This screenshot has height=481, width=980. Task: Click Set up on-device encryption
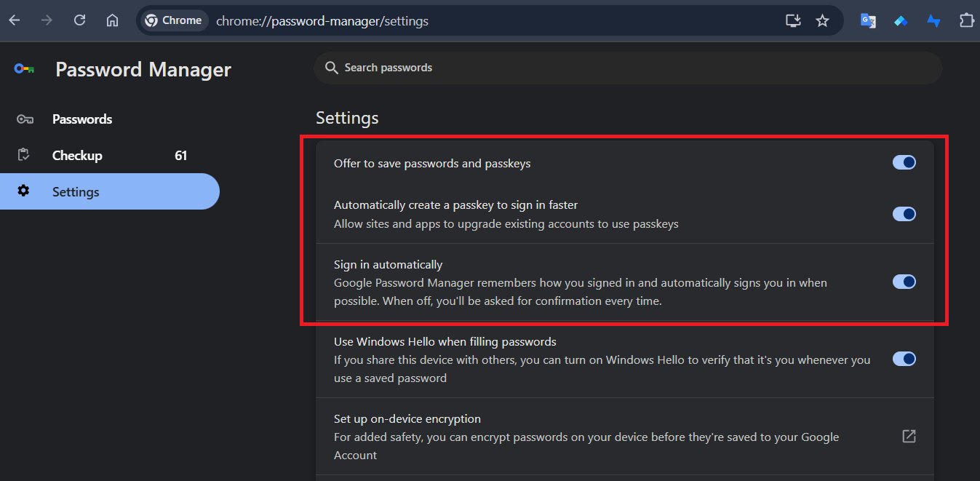click(407, 419)
